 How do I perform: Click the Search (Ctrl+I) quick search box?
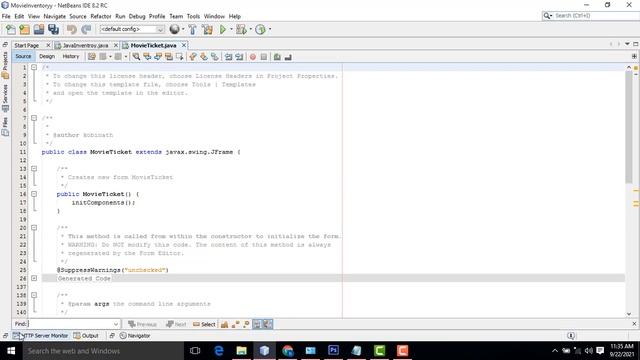591,16
